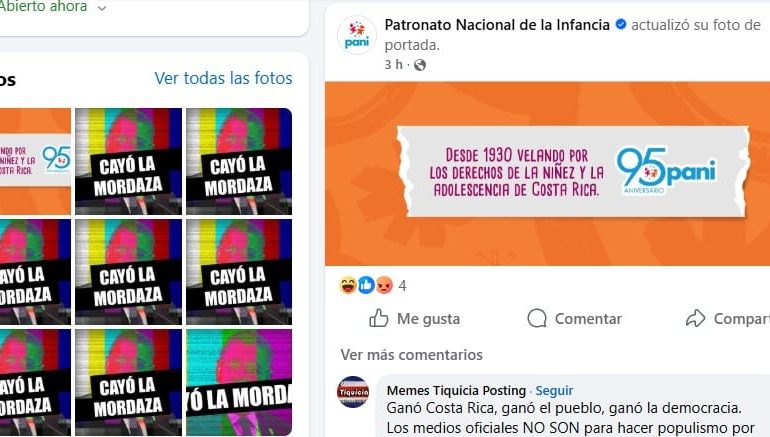Expand the Abierto ahora hours dropdown

pos(102,8)
